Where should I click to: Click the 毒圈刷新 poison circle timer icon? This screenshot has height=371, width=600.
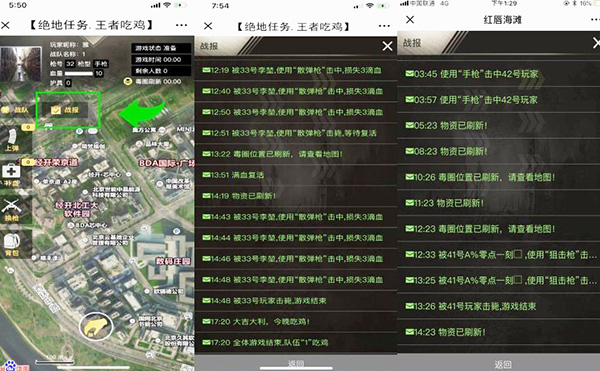[127, 81]
